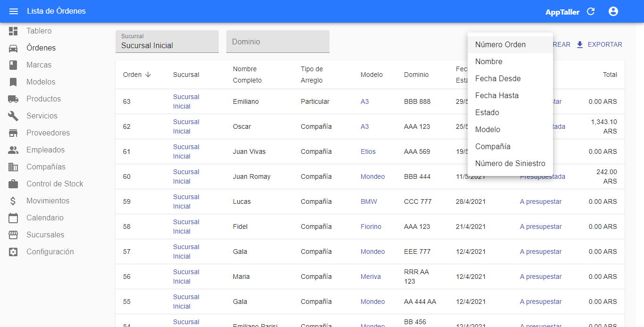Select Nombre filter option
The height and width of the screenshot is (327, 644).
coord(510,62)
